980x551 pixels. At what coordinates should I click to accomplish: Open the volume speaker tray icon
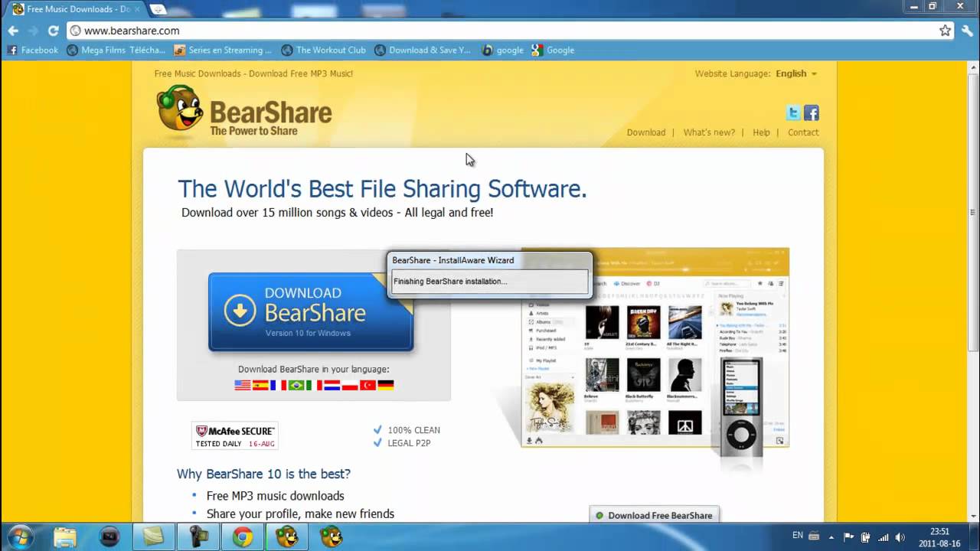point(900,536)
